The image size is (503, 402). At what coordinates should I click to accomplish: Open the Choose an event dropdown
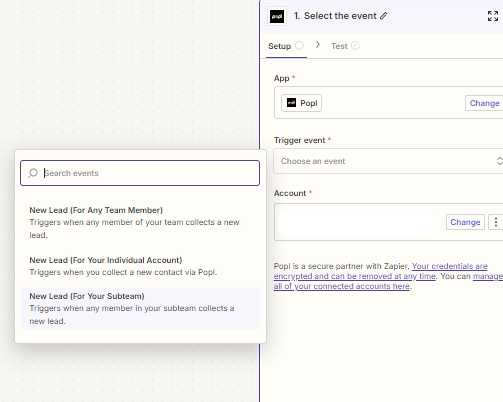[388, 161]
